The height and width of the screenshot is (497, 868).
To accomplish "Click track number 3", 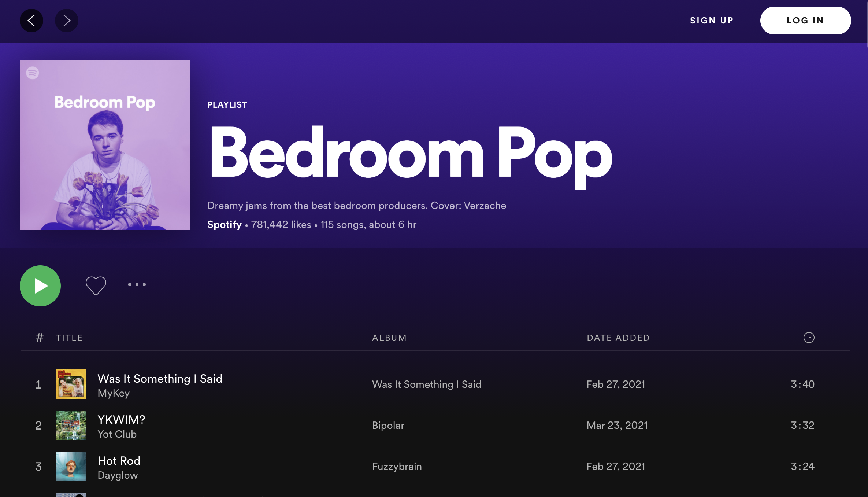I will point(38,467).
